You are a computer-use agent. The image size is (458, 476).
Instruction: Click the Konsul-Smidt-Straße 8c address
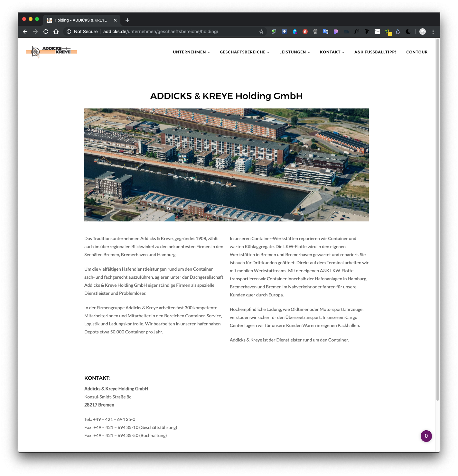click(x=108, y=397)
